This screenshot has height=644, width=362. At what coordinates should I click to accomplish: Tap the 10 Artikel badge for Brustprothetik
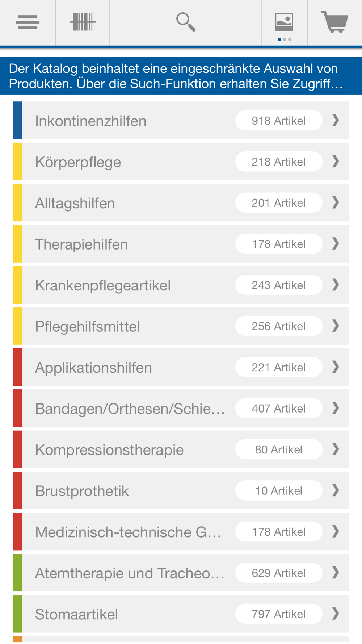coord(279,490)
